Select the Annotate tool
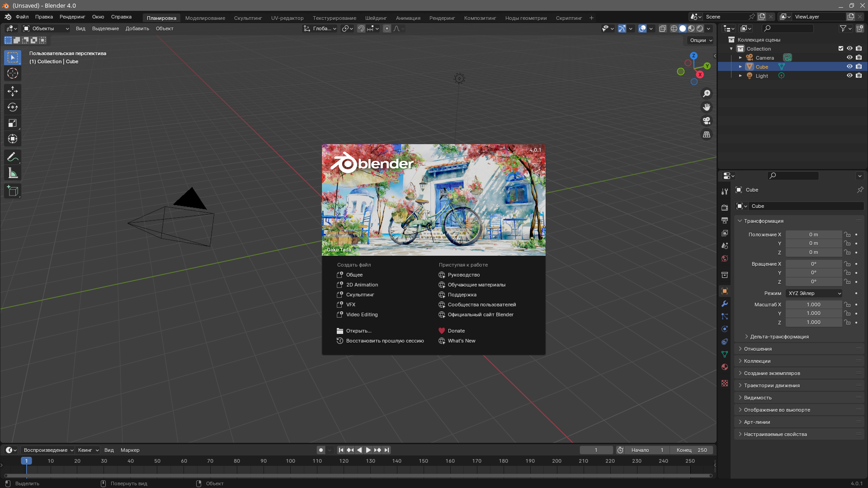This screenshot has height=488, width=868. pos(13,157)
